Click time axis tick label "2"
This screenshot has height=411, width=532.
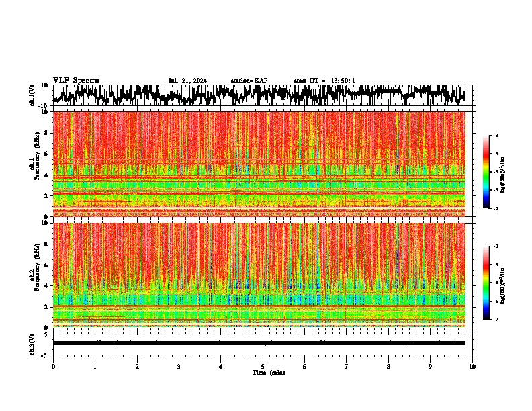click(137, 367)
